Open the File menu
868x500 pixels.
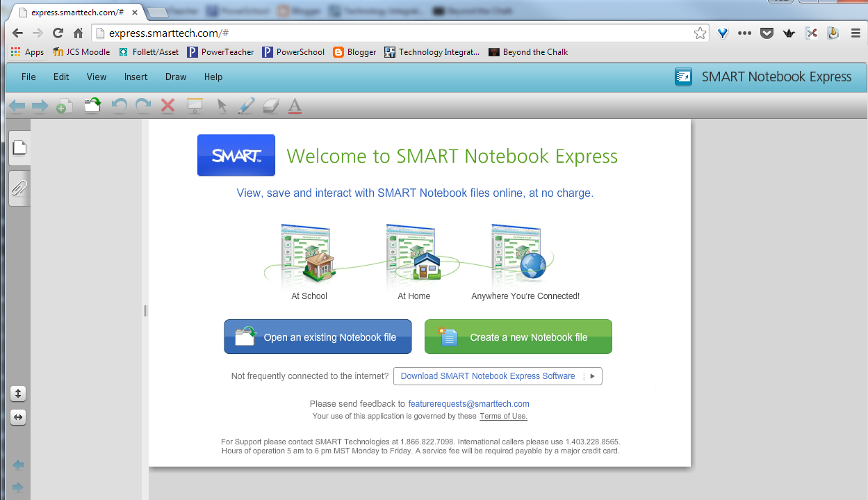(28, 77)
